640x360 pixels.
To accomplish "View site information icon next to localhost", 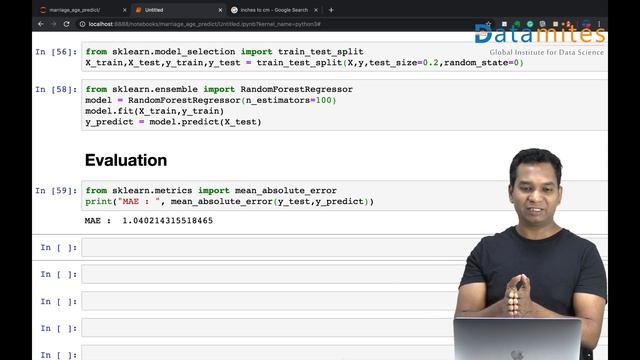I will coord(82,24).
